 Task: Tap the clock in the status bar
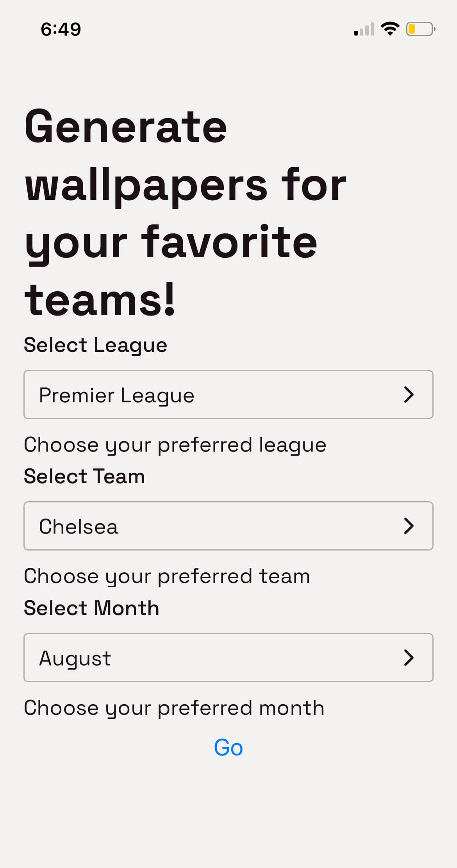61,28
